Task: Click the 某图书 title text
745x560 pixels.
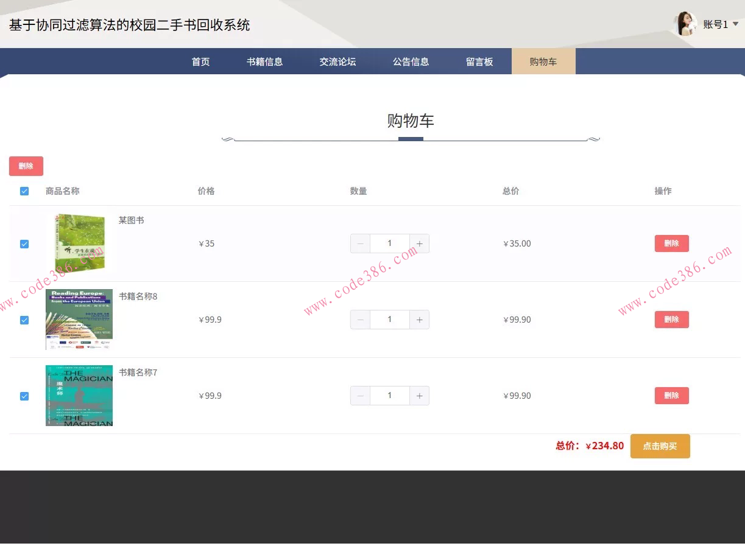Action: click(132, 220)
